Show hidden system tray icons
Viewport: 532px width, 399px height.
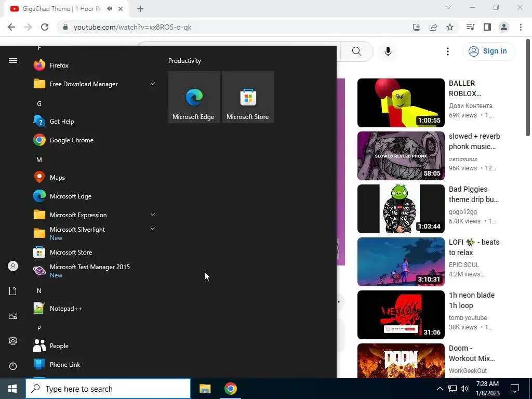(x=440, y=389)
